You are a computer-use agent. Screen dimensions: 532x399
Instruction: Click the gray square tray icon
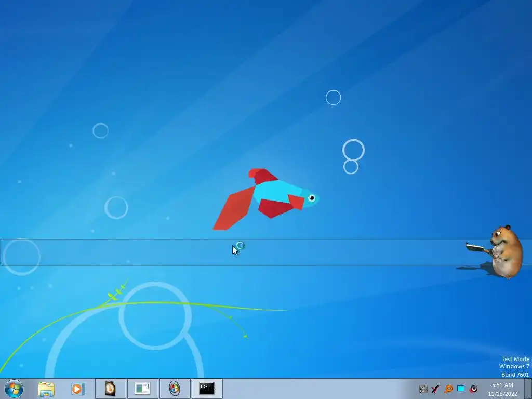(423, 389)
